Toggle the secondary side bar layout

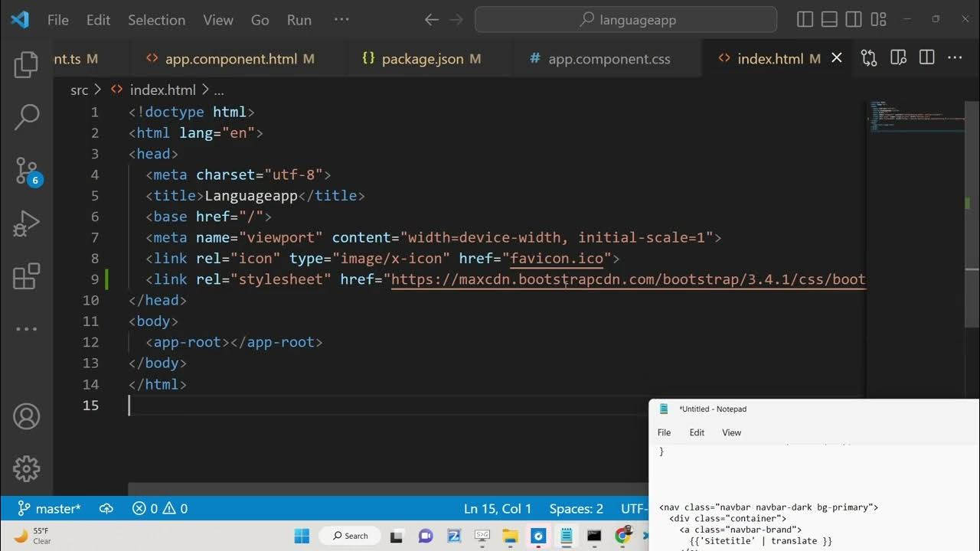tap(854, 20)
